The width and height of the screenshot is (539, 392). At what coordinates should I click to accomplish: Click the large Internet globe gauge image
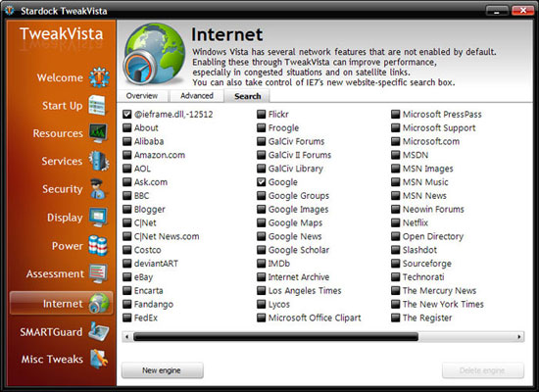154,54
